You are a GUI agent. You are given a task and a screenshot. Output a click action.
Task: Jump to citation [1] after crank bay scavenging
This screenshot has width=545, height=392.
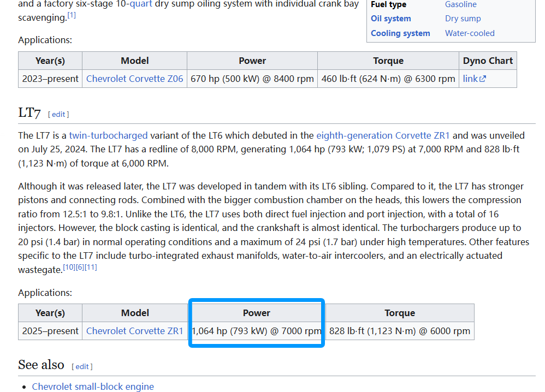(72, 15)
